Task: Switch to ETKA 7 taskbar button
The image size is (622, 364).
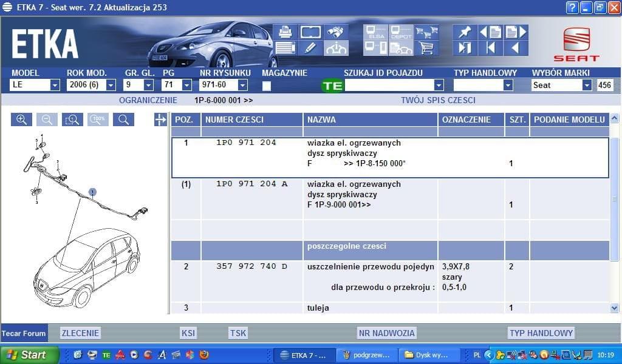Action: coord(304,356)
